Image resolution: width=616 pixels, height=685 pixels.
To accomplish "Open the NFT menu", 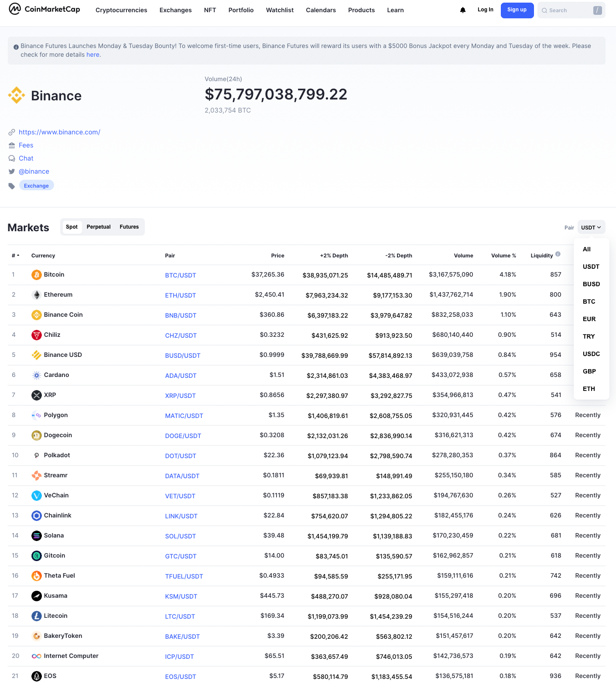I will pos(210,10).
